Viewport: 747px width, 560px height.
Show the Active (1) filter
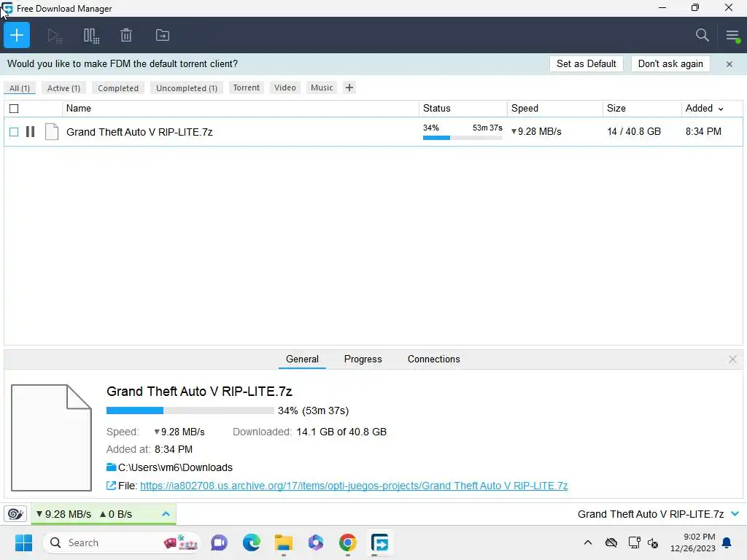coord(63,88)
